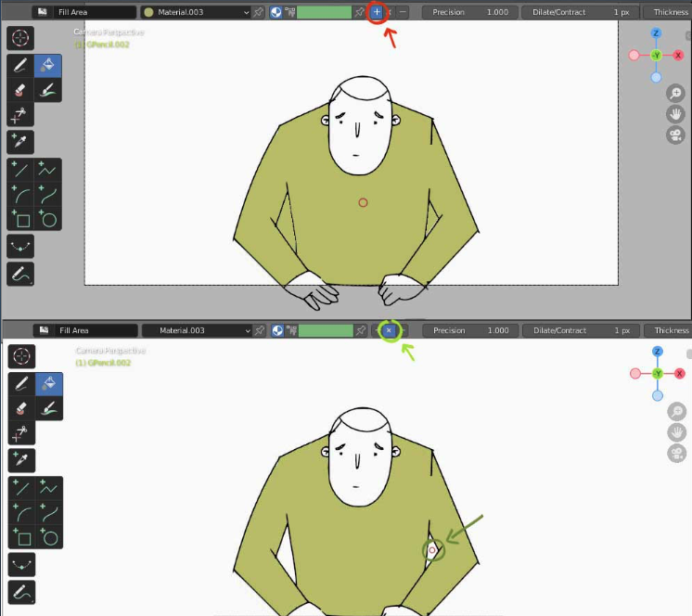This screenshot has height=616, width=692.
Task: Click the zoom magnifier in bottom viewport
Action: pos(676,412)
